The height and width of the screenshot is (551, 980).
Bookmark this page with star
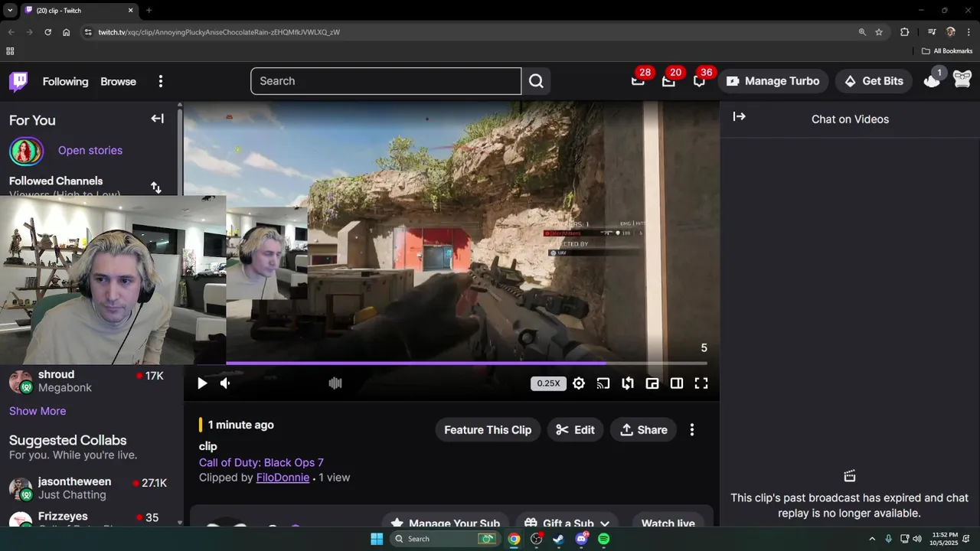(879, 32)
